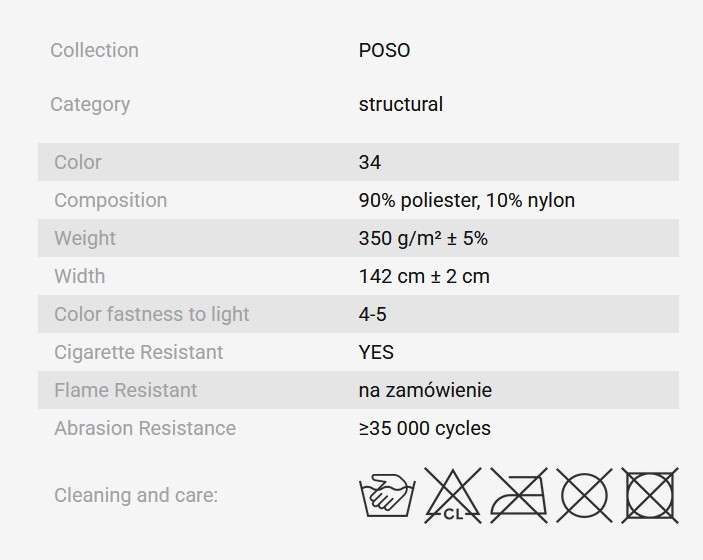703x560 pixels.
Task: Select the Color row value 34
Action: 370,162
